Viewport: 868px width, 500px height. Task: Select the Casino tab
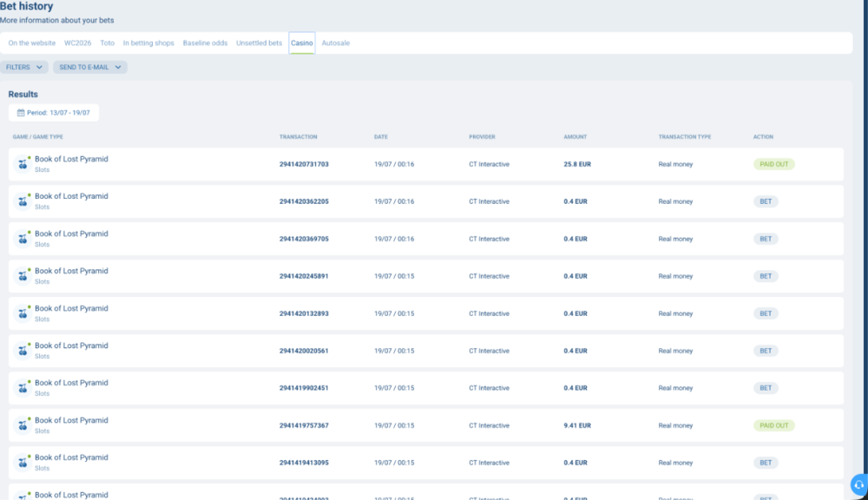coord(302,43)
